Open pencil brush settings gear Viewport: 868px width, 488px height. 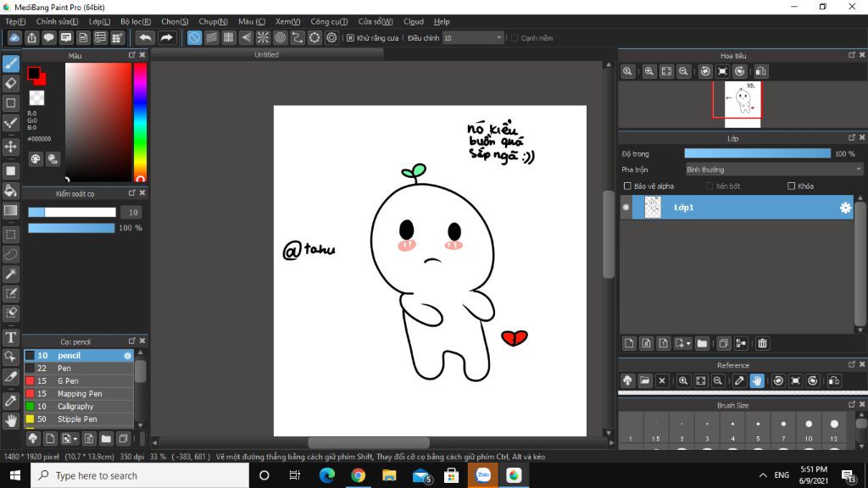[127, 356]
